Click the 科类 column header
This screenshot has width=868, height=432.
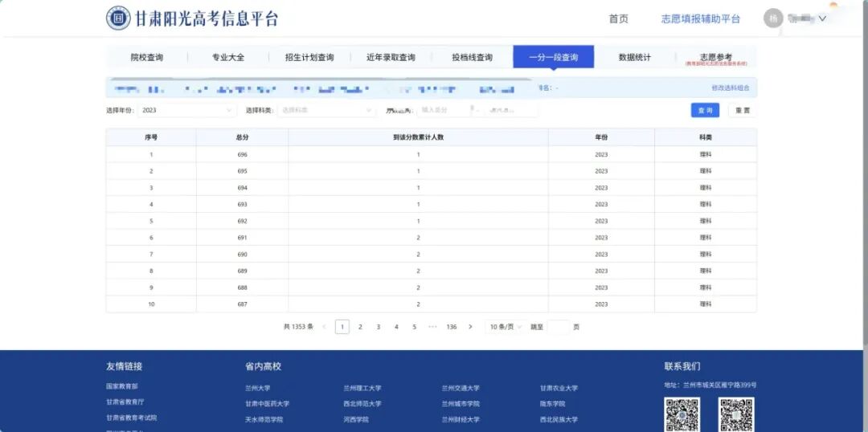tap(706, 137)
